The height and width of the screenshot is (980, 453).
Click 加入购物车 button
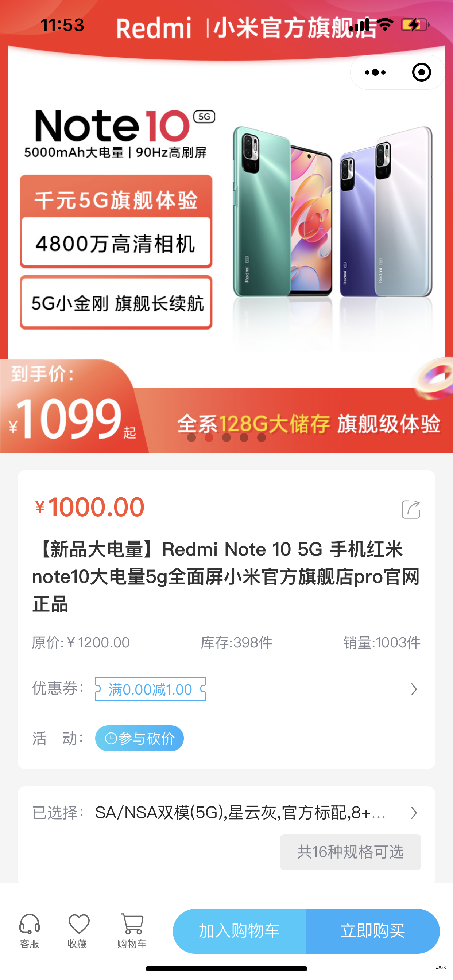[x=239, y=931]
